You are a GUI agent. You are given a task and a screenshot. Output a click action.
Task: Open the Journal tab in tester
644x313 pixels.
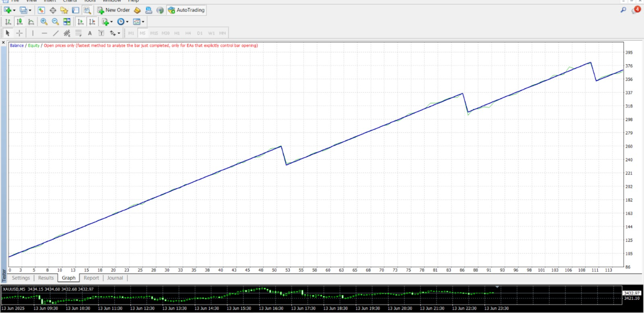pyautogui.click(x=115, y=278)
